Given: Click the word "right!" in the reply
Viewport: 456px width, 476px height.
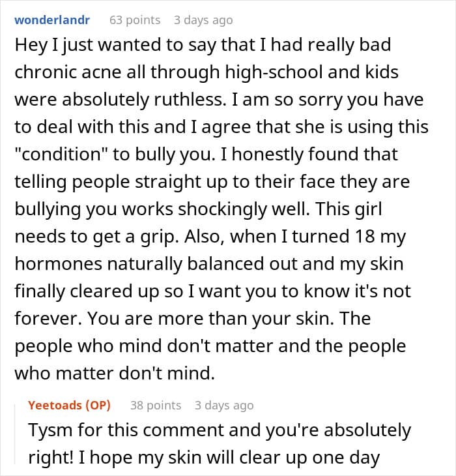Looking at the screenshot, I should [x=51, y=458].
